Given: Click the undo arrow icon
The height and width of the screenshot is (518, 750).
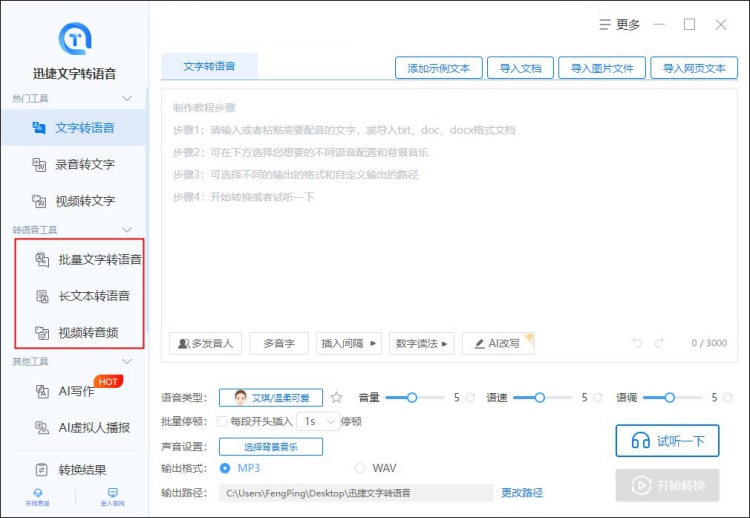Looking at the screenshot, I should coord(637,342).
